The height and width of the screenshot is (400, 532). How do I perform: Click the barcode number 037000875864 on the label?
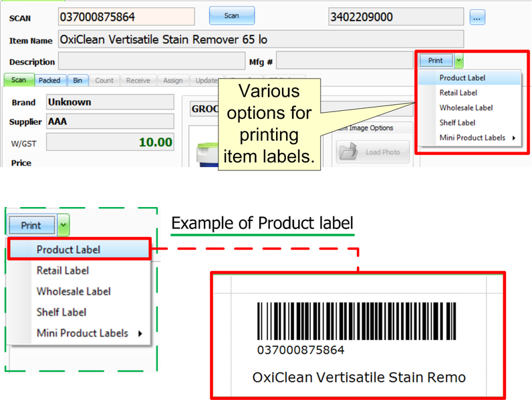[301, 350]
